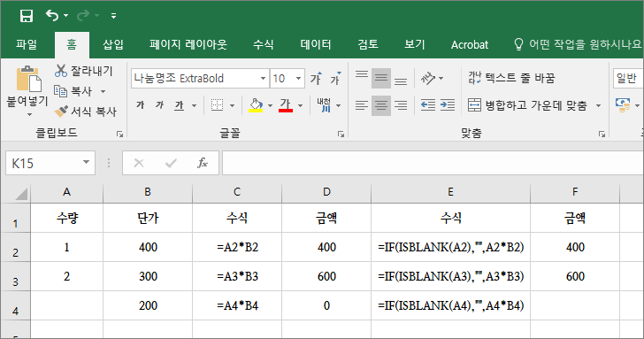Click the increase font size icon
This screenshot has width=644, height=339.
(x=317, y=78)
